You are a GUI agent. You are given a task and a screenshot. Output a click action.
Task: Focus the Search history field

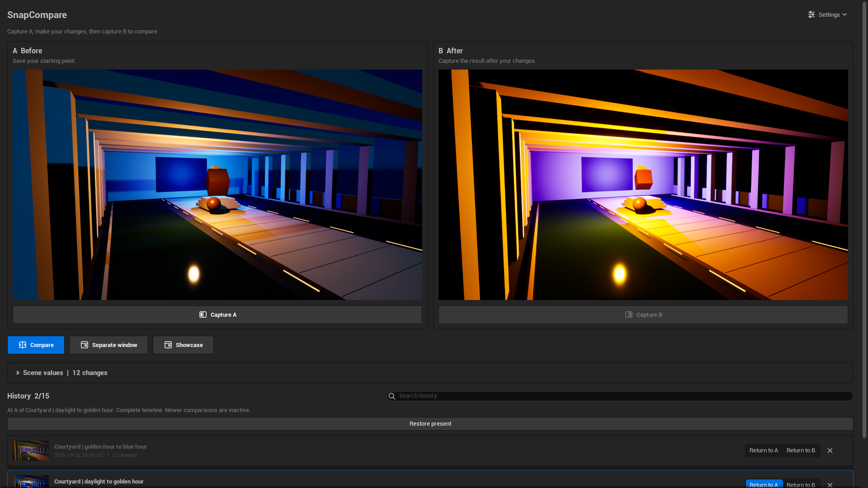coord(620,396)
